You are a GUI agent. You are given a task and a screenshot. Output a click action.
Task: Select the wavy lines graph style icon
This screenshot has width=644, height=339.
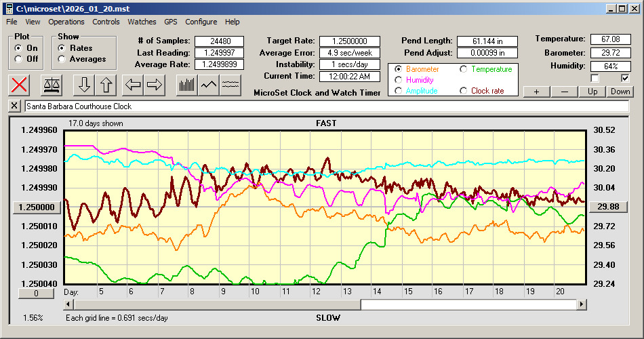coord(230,85)
